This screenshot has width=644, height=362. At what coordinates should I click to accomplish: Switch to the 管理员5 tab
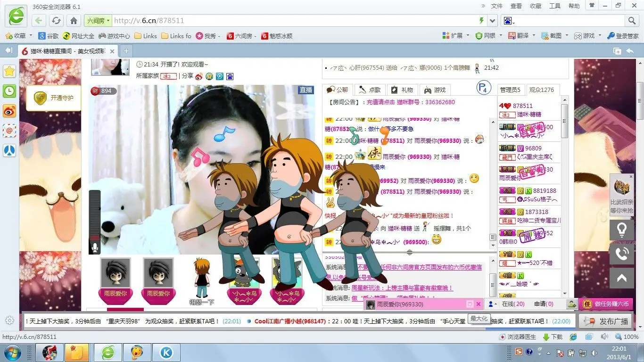pyautogui.click(x=510, y=90)
